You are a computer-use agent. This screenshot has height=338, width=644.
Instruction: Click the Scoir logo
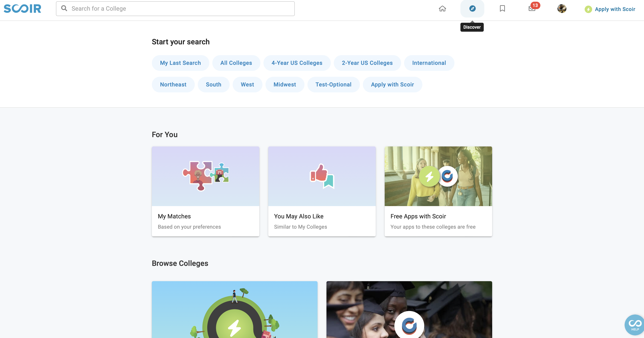pyautogui.click(x=23, y=9)
